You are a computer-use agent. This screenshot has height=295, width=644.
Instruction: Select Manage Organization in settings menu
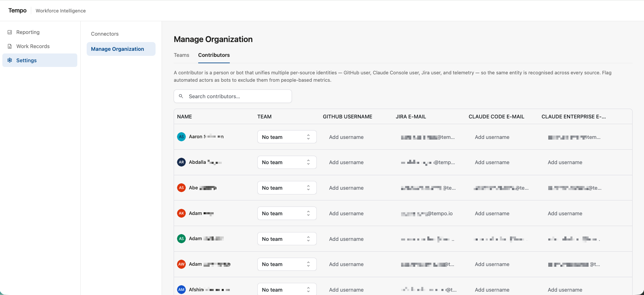click(x=121, y=49)
